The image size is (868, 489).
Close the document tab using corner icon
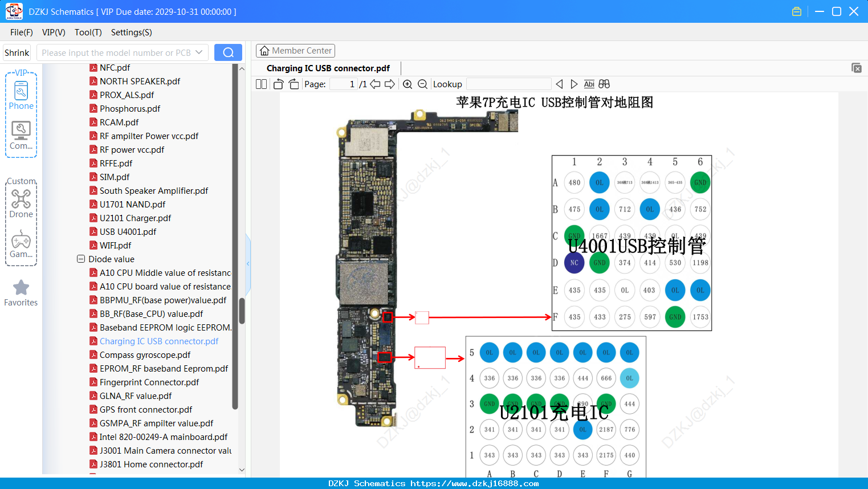(x=857, y=68)
